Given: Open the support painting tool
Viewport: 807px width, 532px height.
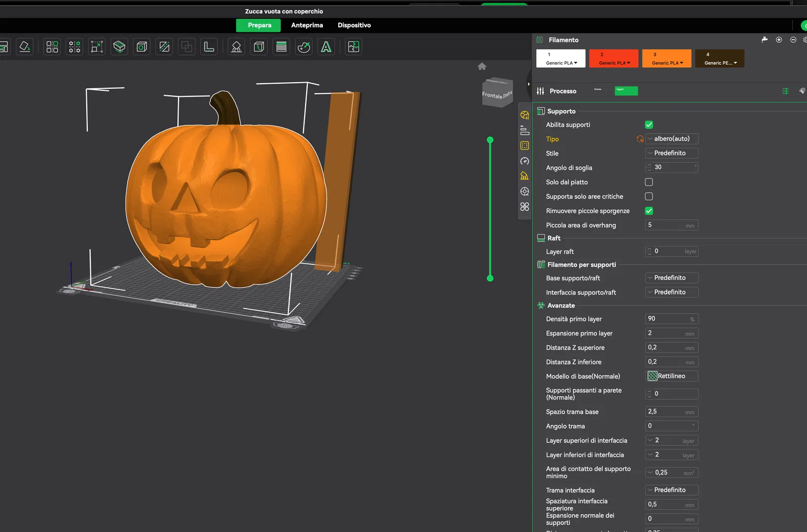Looking at the screenshot, I should click(x=237, y=47).
